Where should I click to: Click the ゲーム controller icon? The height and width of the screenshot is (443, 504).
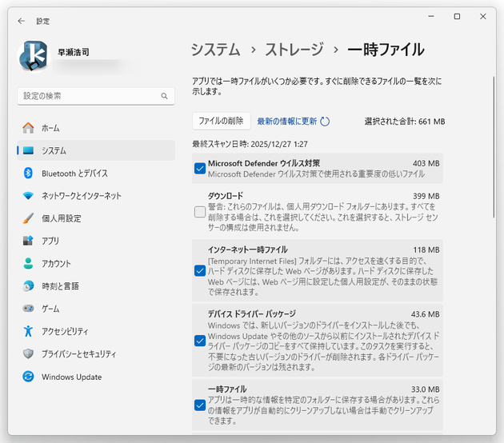28,309
